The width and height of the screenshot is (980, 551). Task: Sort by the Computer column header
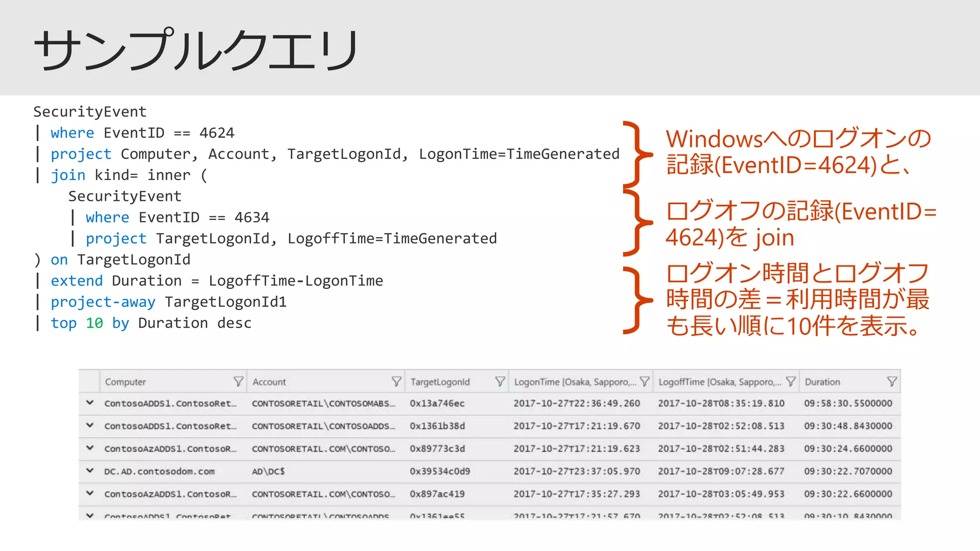[125, 382]
